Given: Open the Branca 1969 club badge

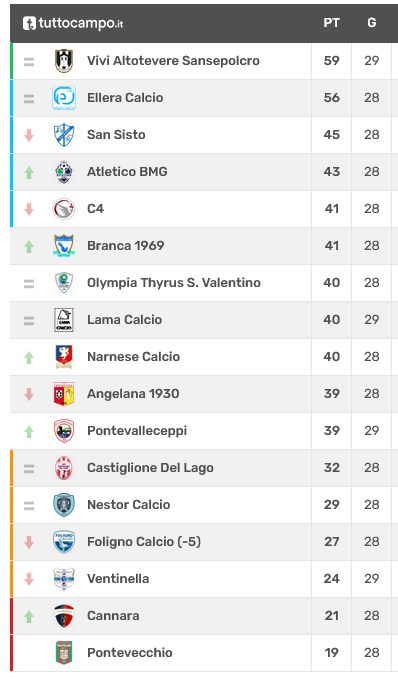Looking at the screenshot, I should (x=64, y=246).
